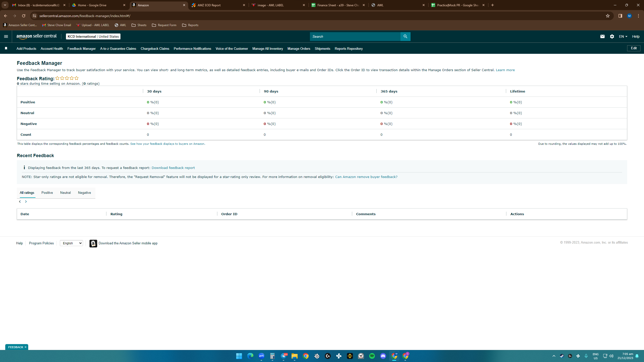Bookmark this page with the star icon
The width and height of the screenshot is (644, 362).
(x=608, y=16)
